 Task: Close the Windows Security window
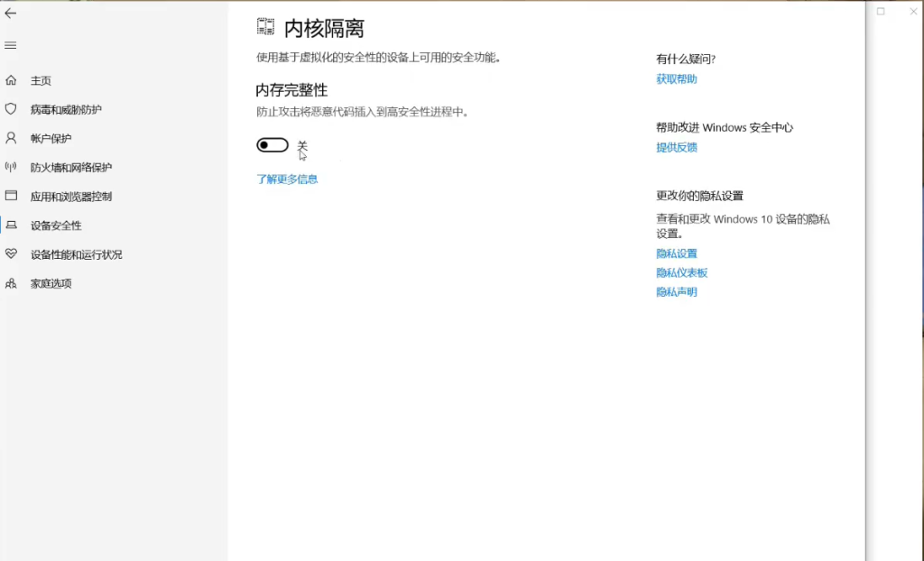(x=912, y=12)
